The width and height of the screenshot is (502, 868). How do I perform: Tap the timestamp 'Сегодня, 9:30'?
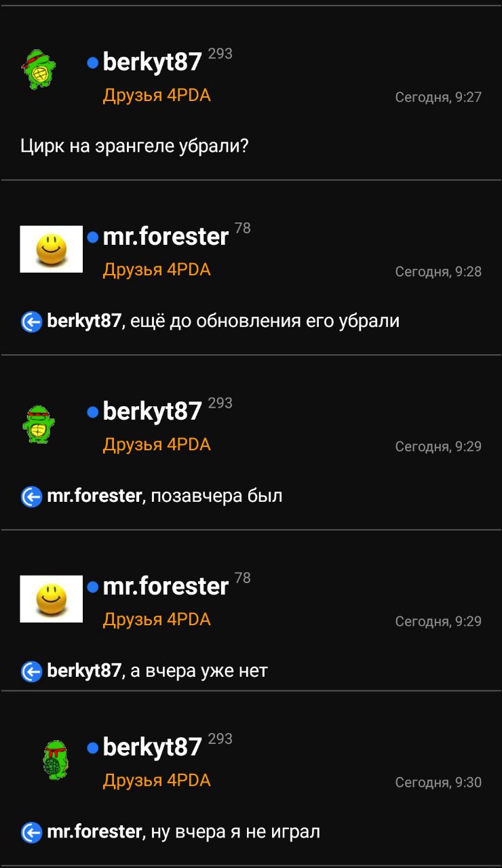[x=438, y=783]
